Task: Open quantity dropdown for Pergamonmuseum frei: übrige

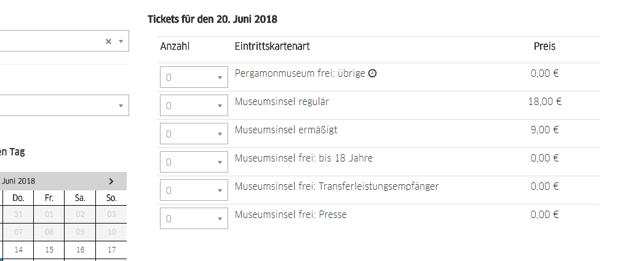Action: pos(194,77)
